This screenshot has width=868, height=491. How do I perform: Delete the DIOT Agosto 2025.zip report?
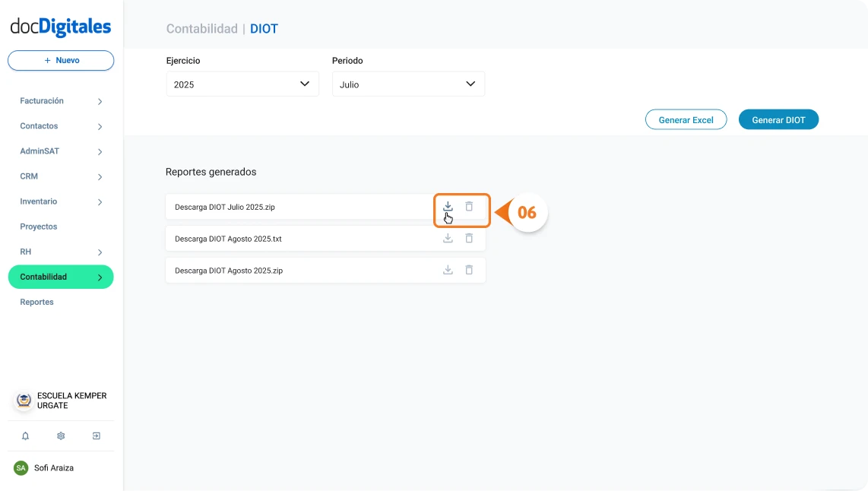[x=469, y=270]
